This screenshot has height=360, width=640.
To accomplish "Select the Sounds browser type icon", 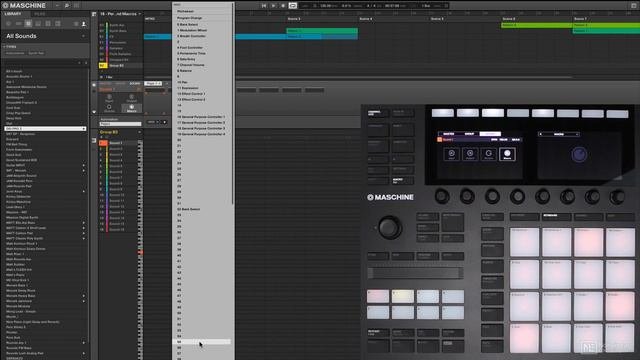I will (x=28, y=24).
